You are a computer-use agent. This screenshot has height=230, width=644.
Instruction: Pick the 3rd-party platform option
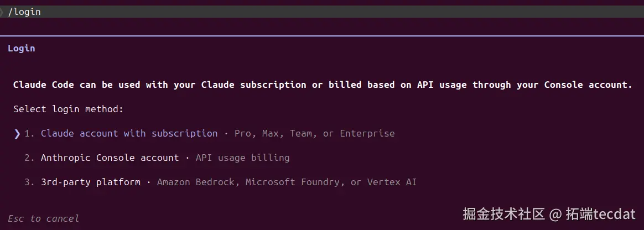coord(90,182)
